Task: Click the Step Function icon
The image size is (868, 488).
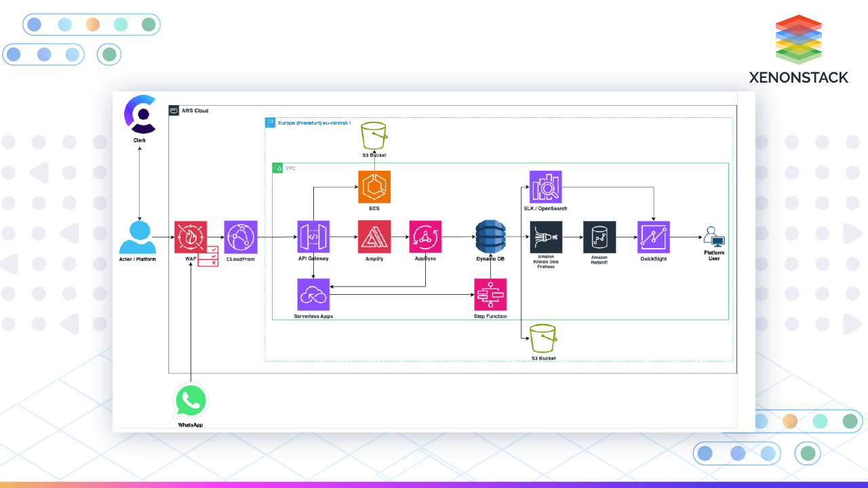Action: pos(490,293)
